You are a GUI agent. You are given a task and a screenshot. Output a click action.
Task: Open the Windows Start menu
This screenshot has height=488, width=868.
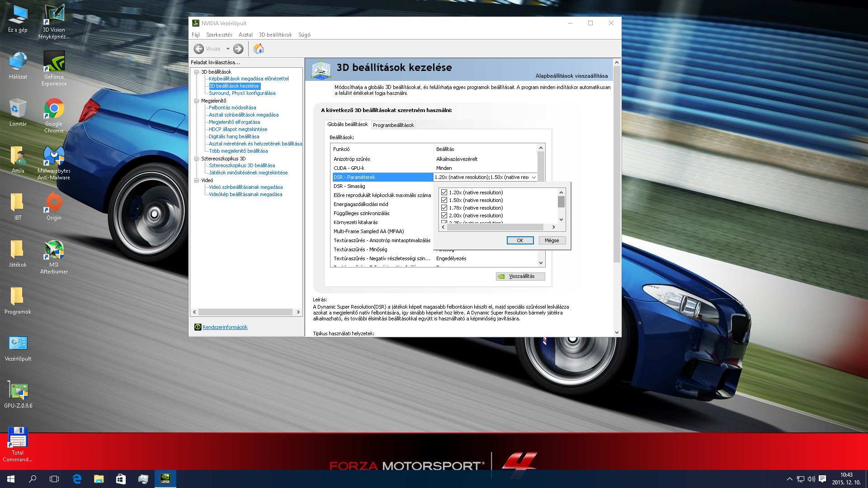click(x=11, y=479)
